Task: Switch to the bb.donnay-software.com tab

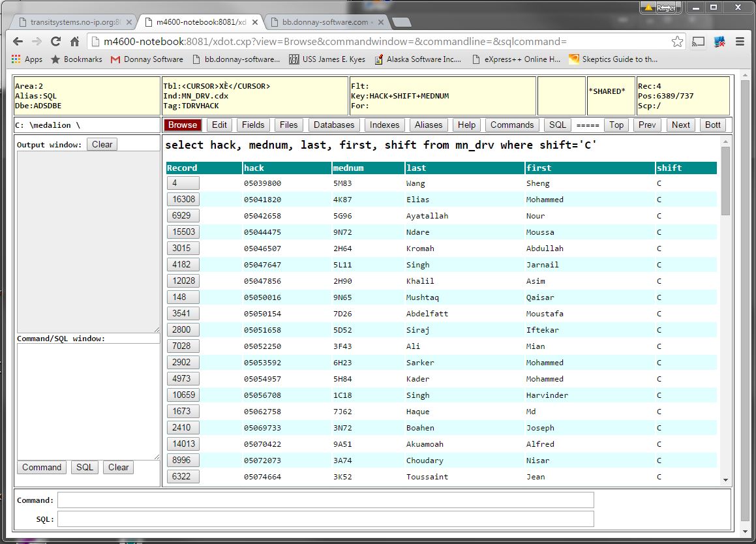Action: (325, 22)
